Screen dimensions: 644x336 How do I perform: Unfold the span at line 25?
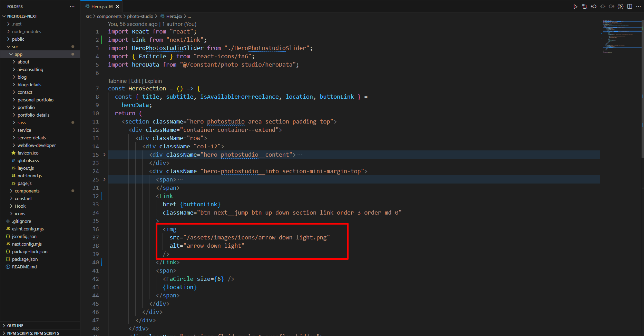[x=105, y=179]
